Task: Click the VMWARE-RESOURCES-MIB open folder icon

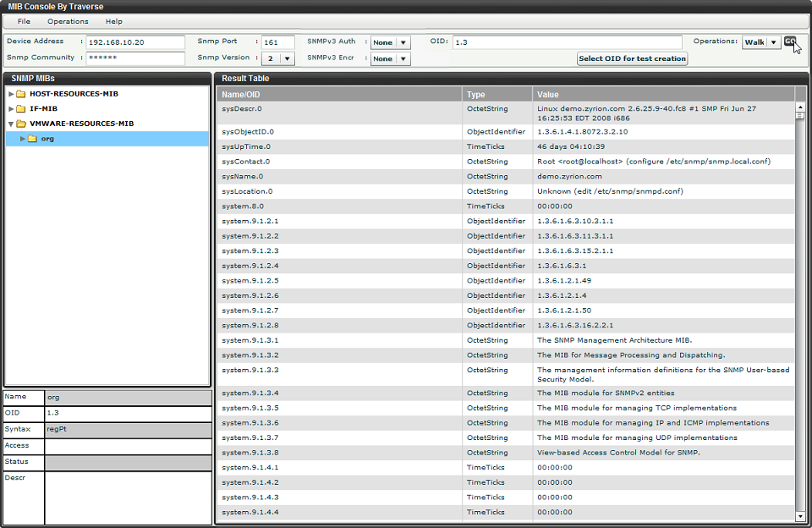Action: [20, 124]
